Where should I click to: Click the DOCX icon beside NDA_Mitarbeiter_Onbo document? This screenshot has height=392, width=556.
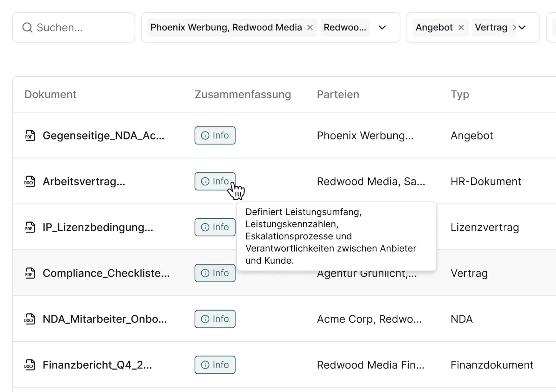coord(30,319)
